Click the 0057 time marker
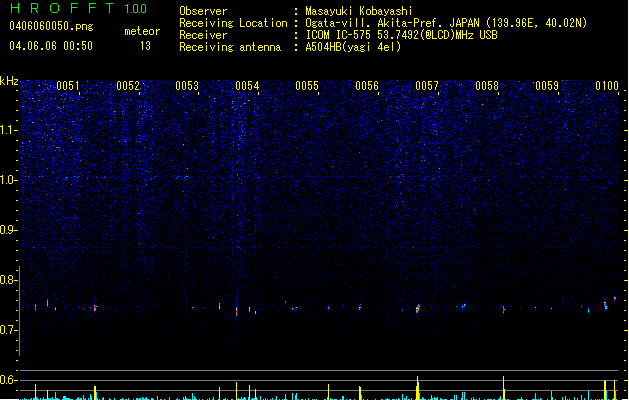The height and width of the screenshot is (400, 629). coord(427,85)
